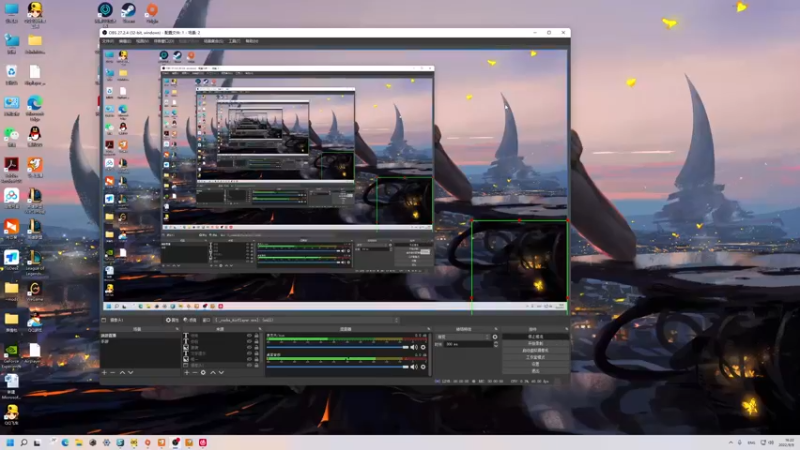This screenshot has height=450, width=800.
Task: Select highlighted first scene in Scenes list
Action: (140, 336)
